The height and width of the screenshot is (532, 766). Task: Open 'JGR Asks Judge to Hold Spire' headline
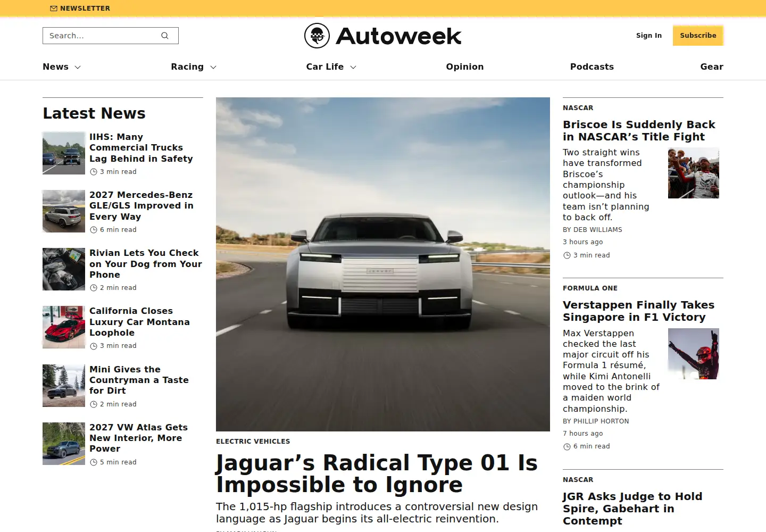(632, 509)
